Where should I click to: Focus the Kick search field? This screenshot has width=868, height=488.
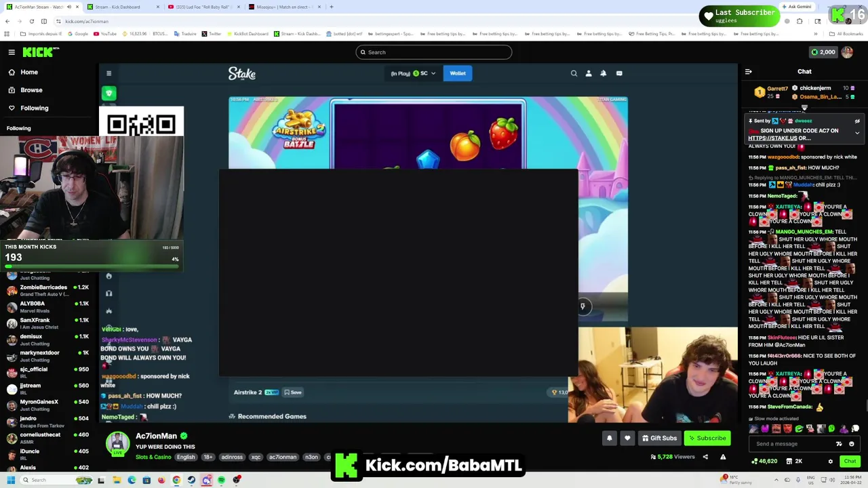[434, 52]
